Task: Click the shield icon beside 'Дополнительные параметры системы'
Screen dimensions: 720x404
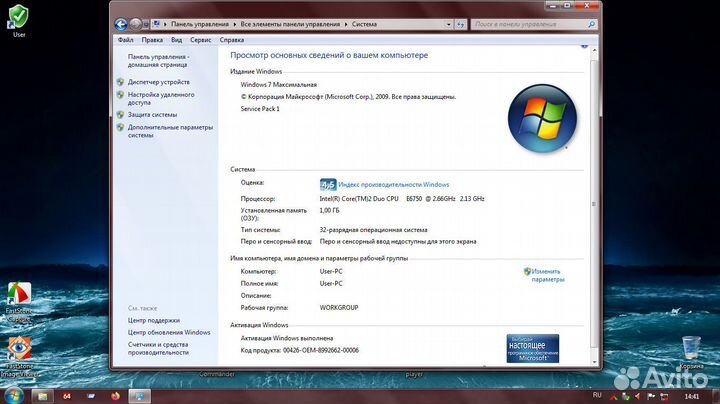Action: 120,127
